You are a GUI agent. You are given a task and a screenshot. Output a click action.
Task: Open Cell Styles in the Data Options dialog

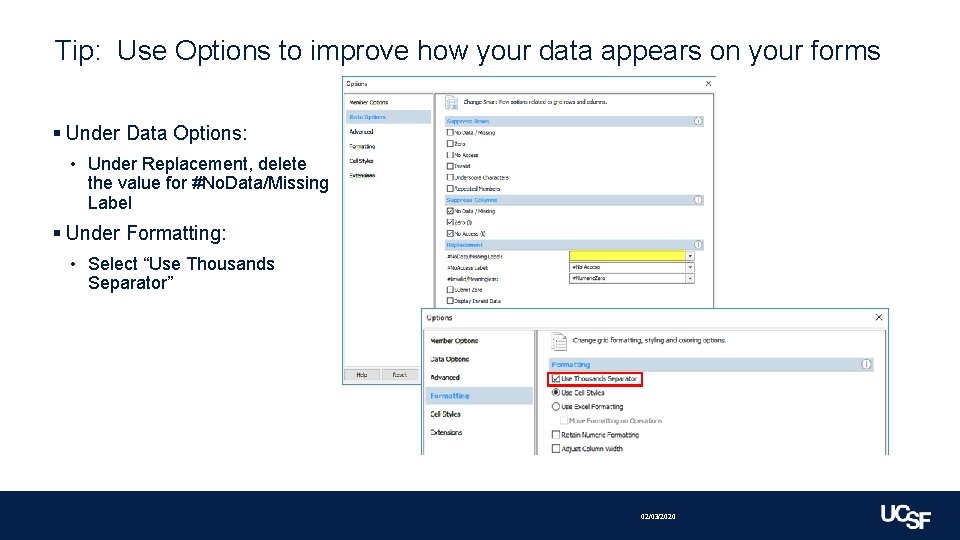361,161
